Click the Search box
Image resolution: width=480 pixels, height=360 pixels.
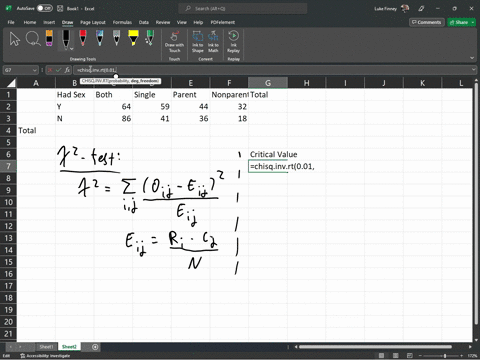[x=243, y=8]
